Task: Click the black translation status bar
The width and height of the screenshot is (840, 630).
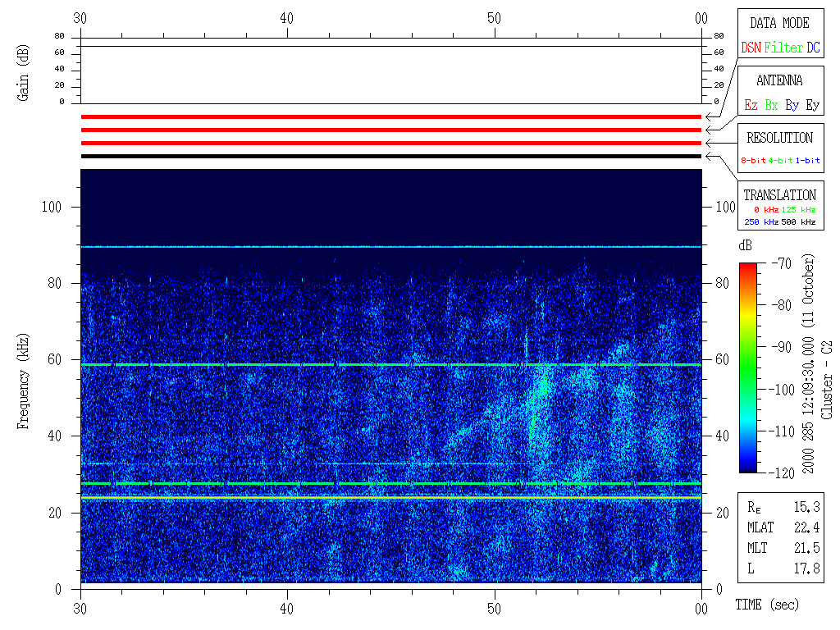Action: [390, 156]
